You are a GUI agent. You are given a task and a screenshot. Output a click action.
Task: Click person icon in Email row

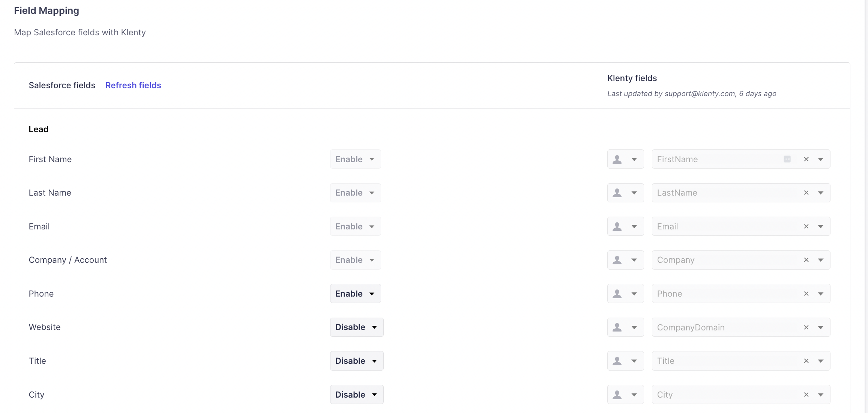click(x=617, y=226)
